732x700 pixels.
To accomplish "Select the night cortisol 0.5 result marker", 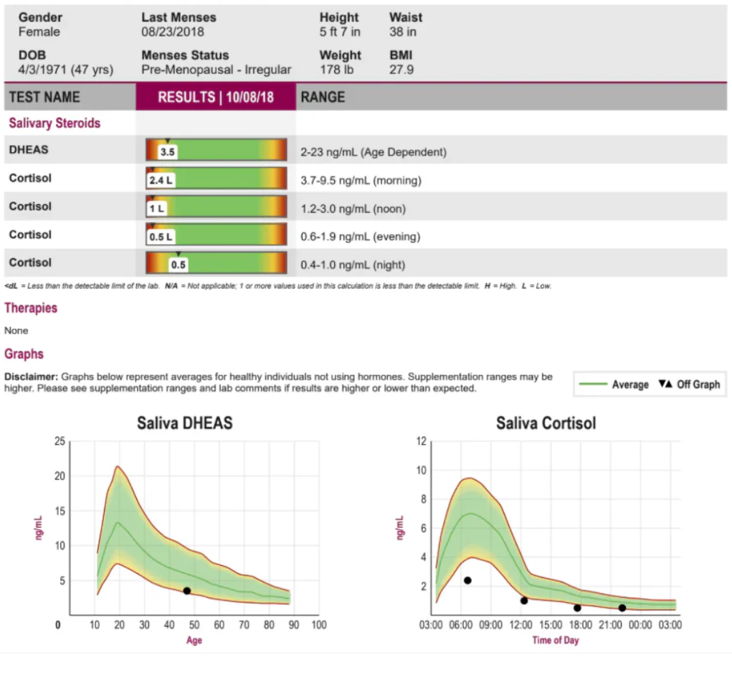I will click(x=179, y=265).
